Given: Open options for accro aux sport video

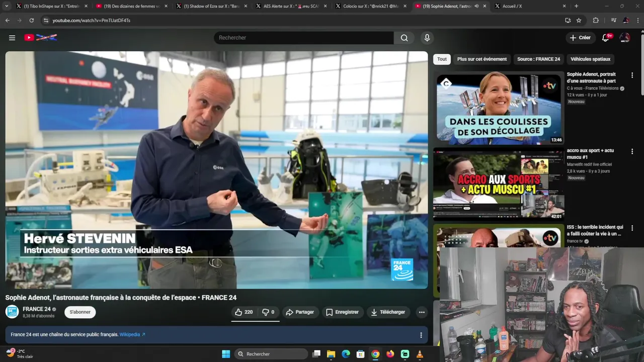Looking at the screenshot, I should pyautogui.click(x=632, y=151).
